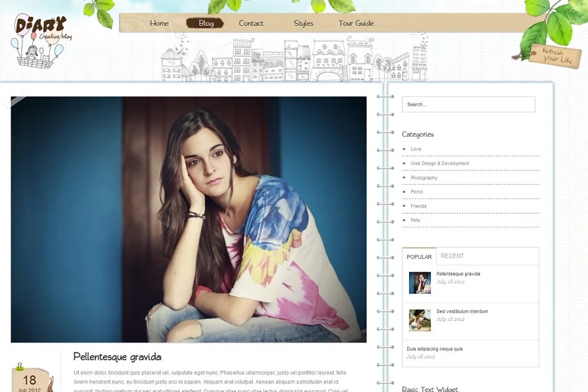Click the arrow icon beside Love category
This screenshot has width=588, height=392.
pos(404,149)
